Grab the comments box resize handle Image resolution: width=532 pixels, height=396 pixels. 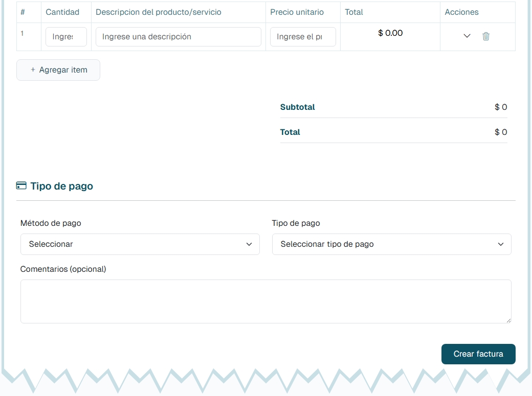508,320
